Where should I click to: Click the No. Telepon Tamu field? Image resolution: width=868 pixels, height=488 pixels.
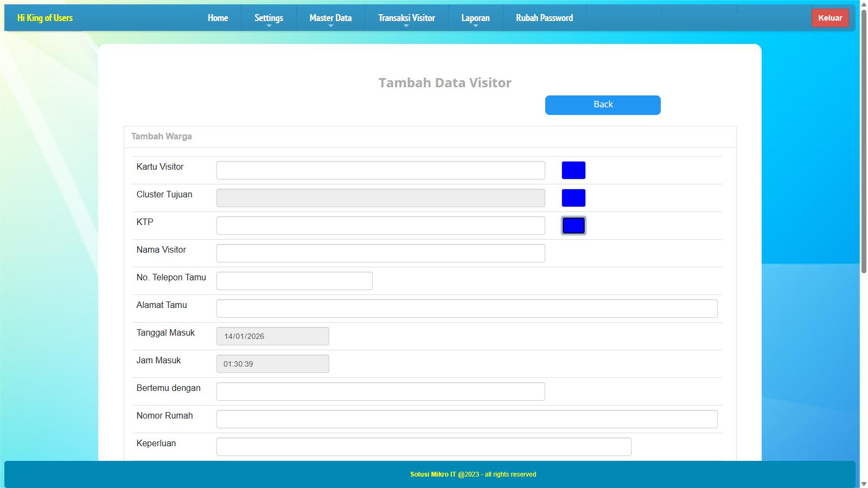[x=294, y=281]
